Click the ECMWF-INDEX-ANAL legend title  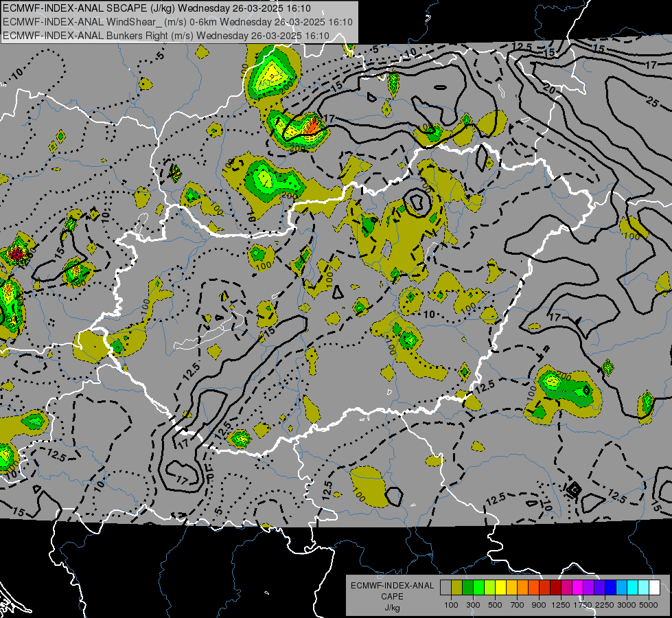click(393, 586)
